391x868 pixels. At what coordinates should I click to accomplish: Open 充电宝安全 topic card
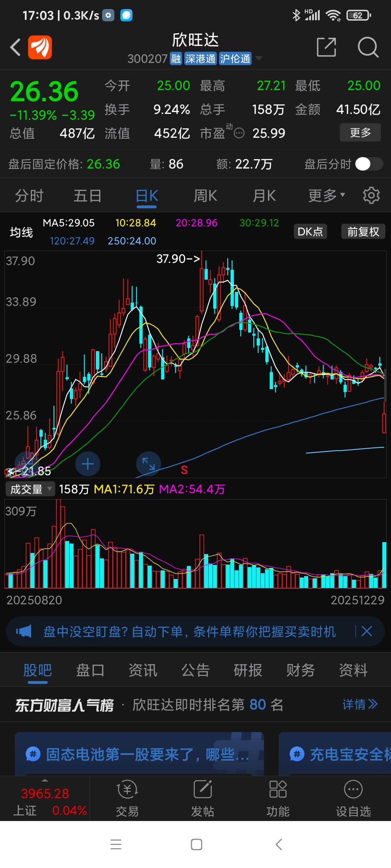[x=335, y=754]
